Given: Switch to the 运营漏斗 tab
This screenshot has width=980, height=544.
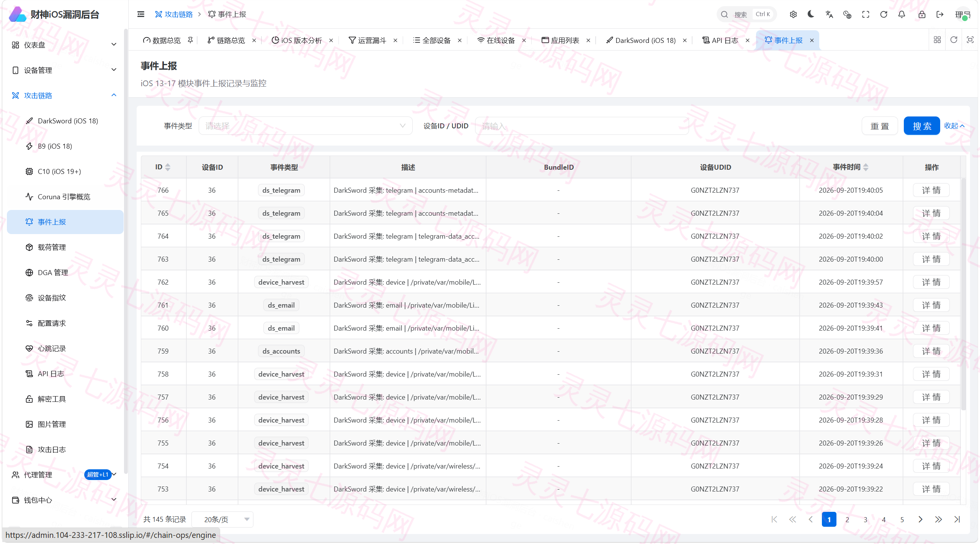Looking at the screenshot, I should 367,41.
